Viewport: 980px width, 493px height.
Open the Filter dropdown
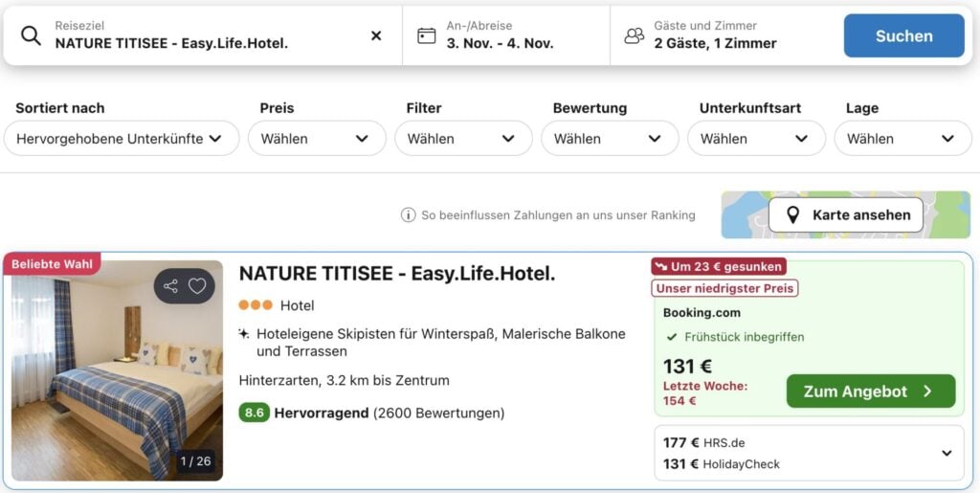click(463, 138)
